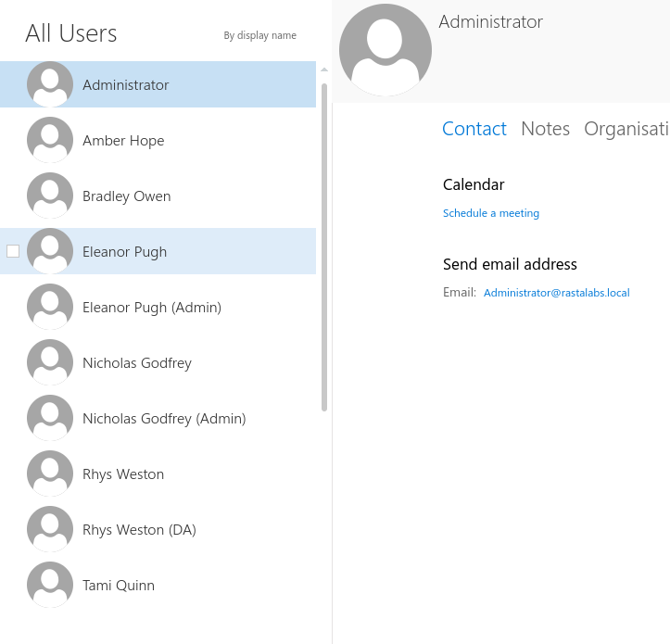Click Bradley Owen's avatar icon
Viewport: 670px width, 644px height.
pyautogui.click(x=50, y=196)
